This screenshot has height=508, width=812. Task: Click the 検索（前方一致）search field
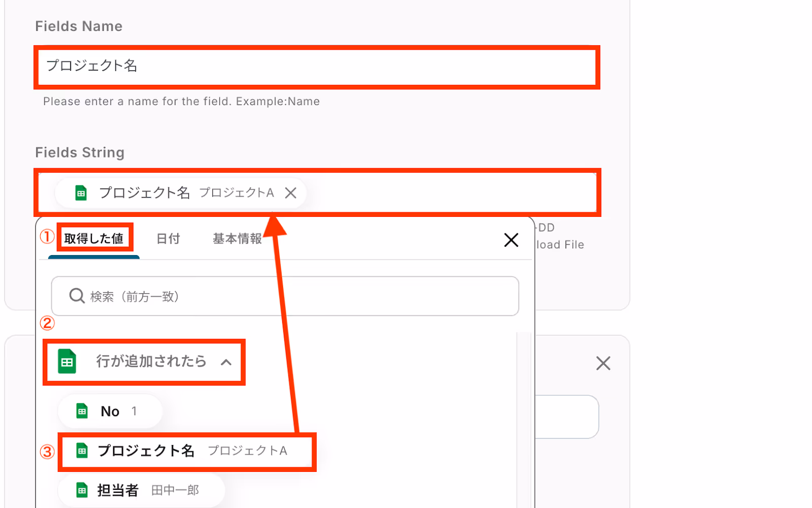pos(285,296)
